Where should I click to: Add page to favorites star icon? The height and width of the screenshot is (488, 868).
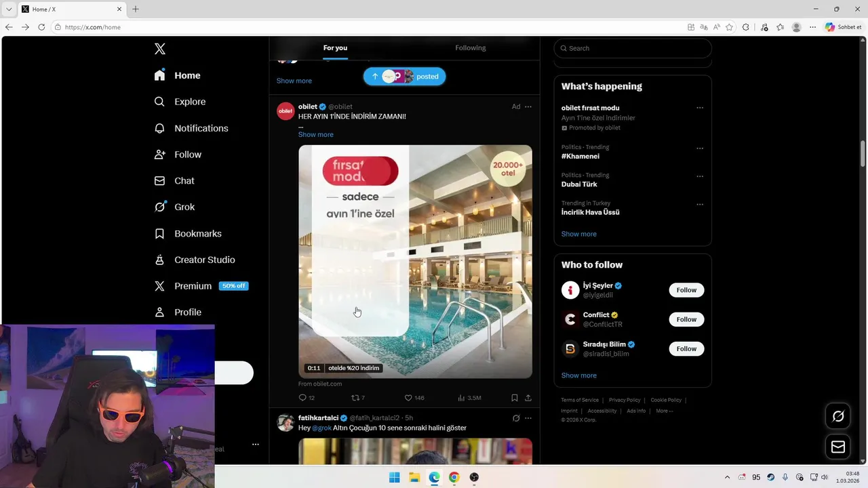(x=730, y=27)
